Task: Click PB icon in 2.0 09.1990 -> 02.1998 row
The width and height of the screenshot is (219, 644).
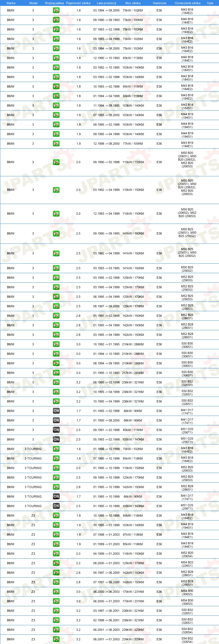Action: [56, 162]
